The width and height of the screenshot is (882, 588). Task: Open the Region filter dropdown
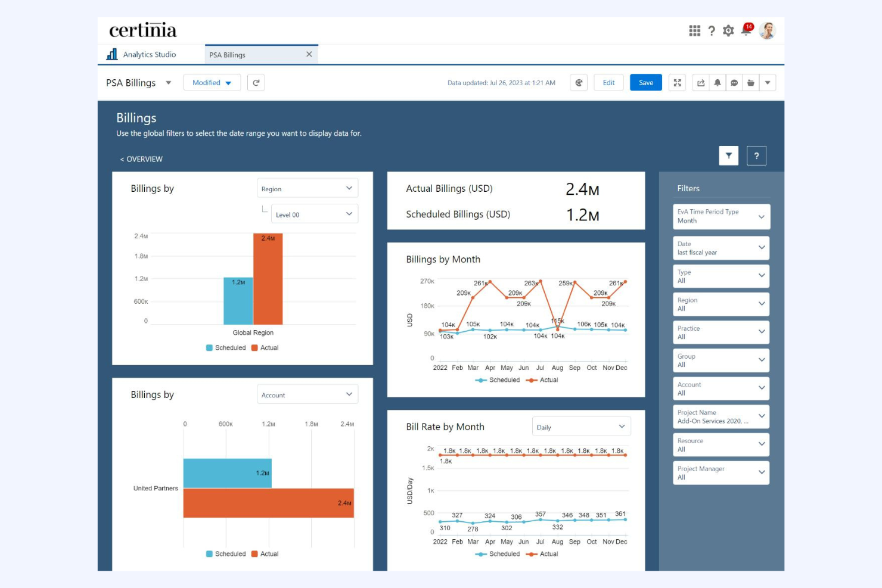(x=720, y=304)
